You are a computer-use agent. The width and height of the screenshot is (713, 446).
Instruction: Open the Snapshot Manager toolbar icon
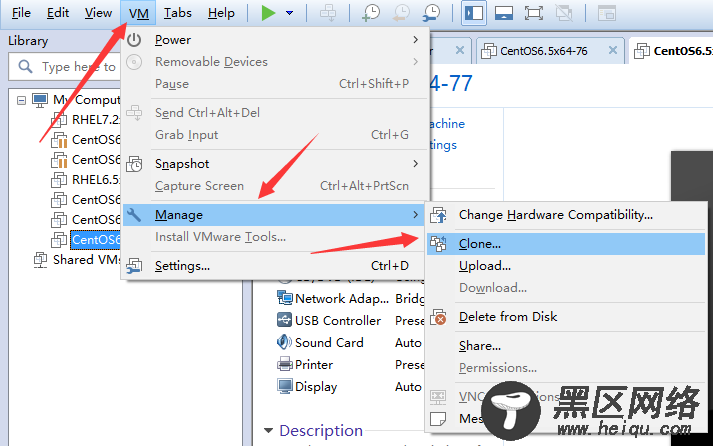point(431,13)
